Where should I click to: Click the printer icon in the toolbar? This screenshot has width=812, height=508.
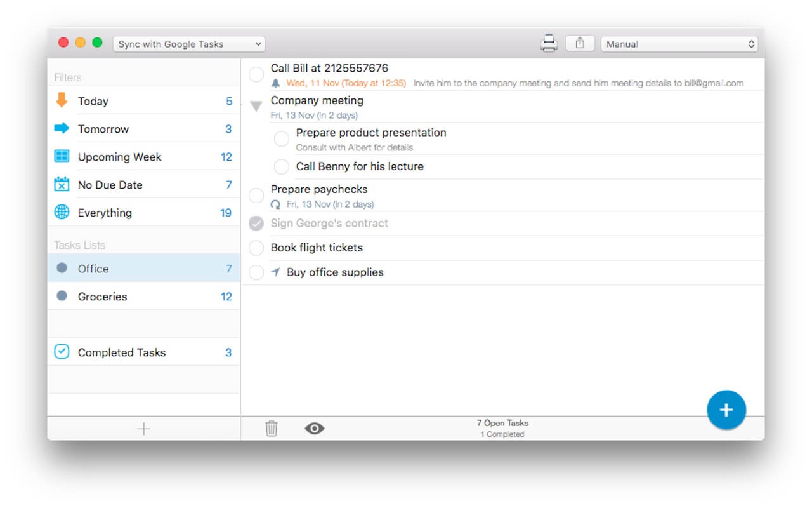pyautogui.click(x=549, y=43)
